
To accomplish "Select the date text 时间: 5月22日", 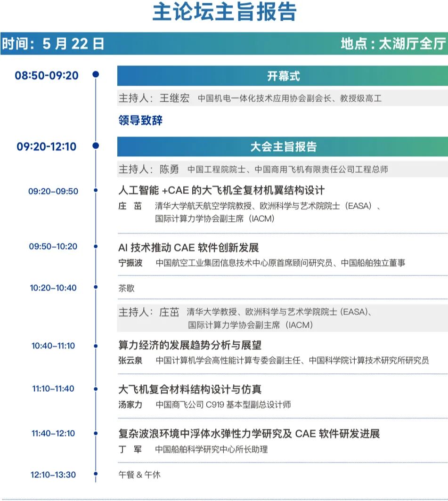I will pyautogui.click(x=53, y=43).
